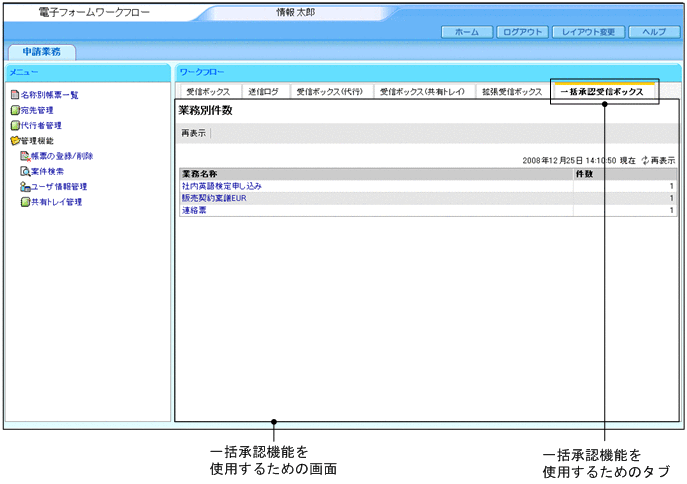Click the 名称別帳票一覧 document icon
Image resolution: width=687 pixels, height=484 pixels.
[14, 95]
